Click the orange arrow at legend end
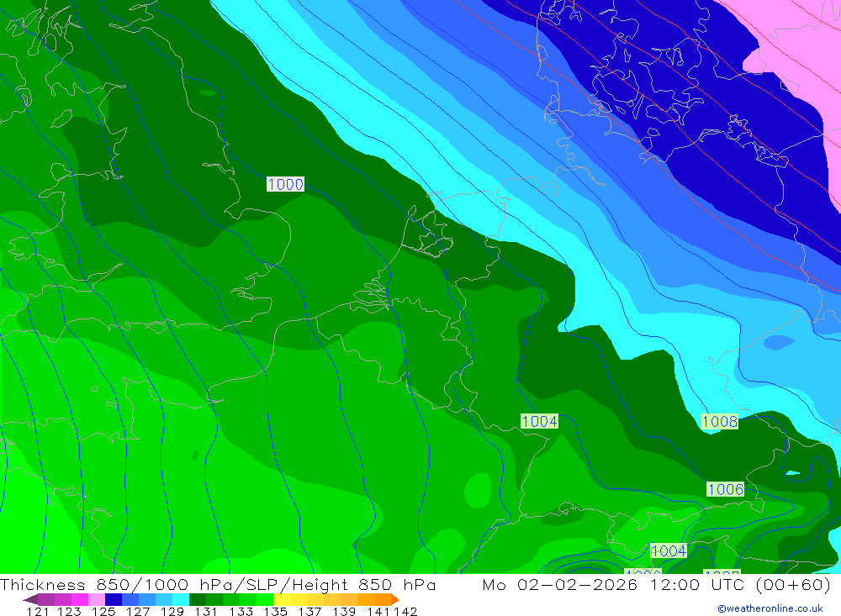This screenshot has width=841, height=616. tap(394, 599)
